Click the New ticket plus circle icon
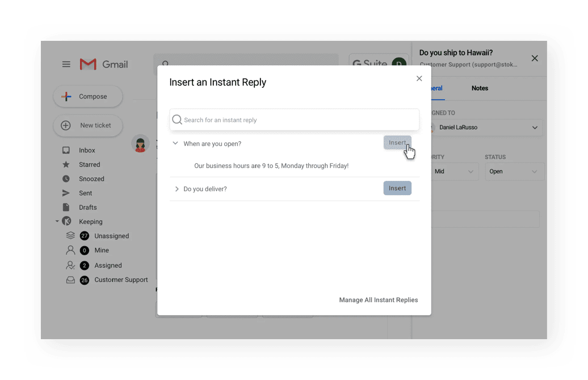The height and width of the screenshot is (380, 588). point(66,125)
